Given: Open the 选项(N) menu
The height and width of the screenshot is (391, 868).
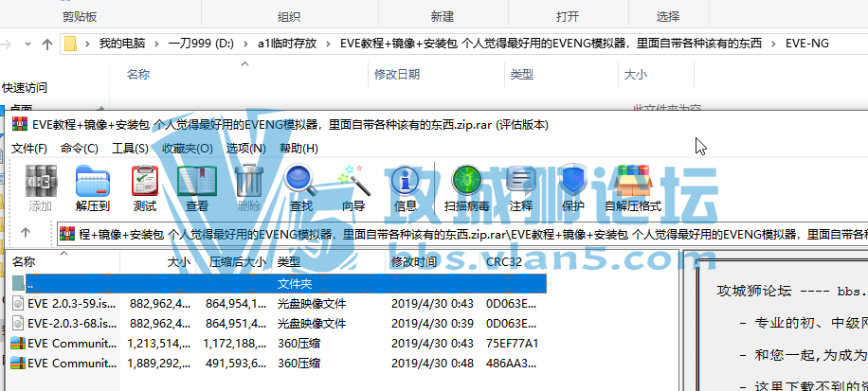Looking at the screenshot, I should [x=245, y=149].
